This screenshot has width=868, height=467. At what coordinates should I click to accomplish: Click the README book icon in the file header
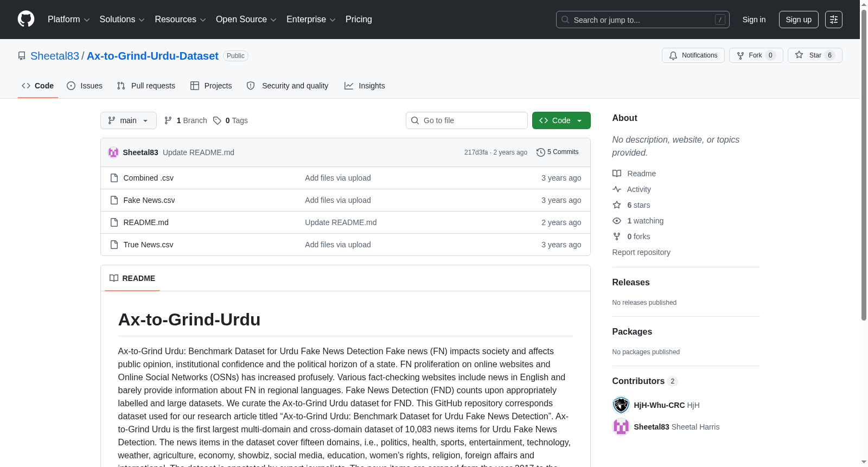[114, 278]
